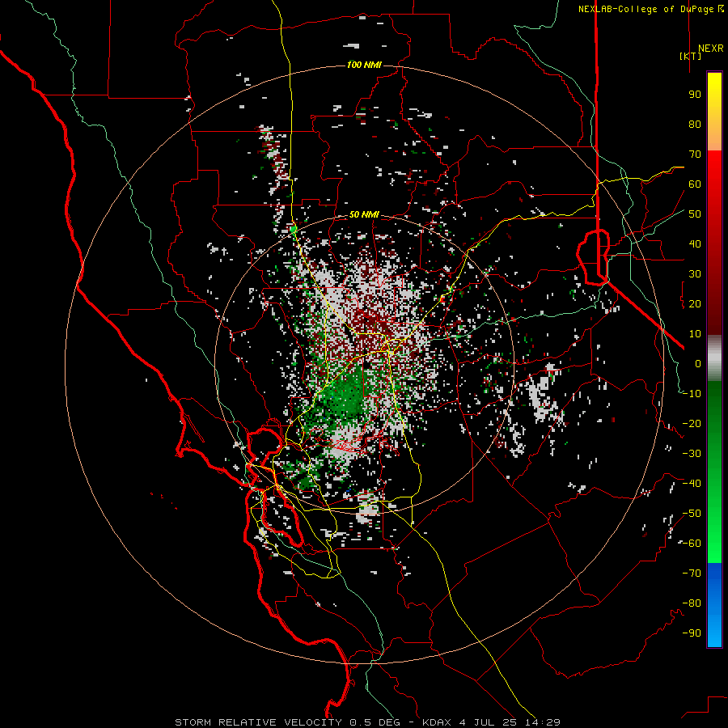Click the -60 scale value

pyautogui.click(x=692, y=544)
